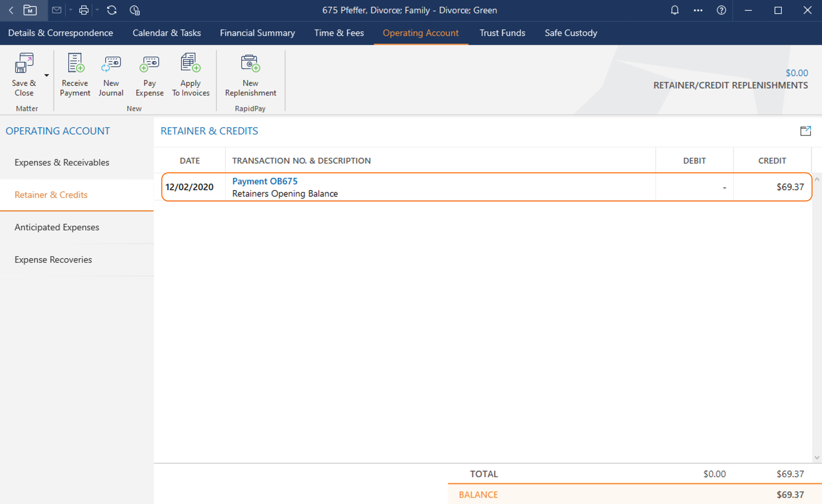This screenshot has width=822, height=504.
Task: Open the notifications bell
Action: tap(674, 10)
